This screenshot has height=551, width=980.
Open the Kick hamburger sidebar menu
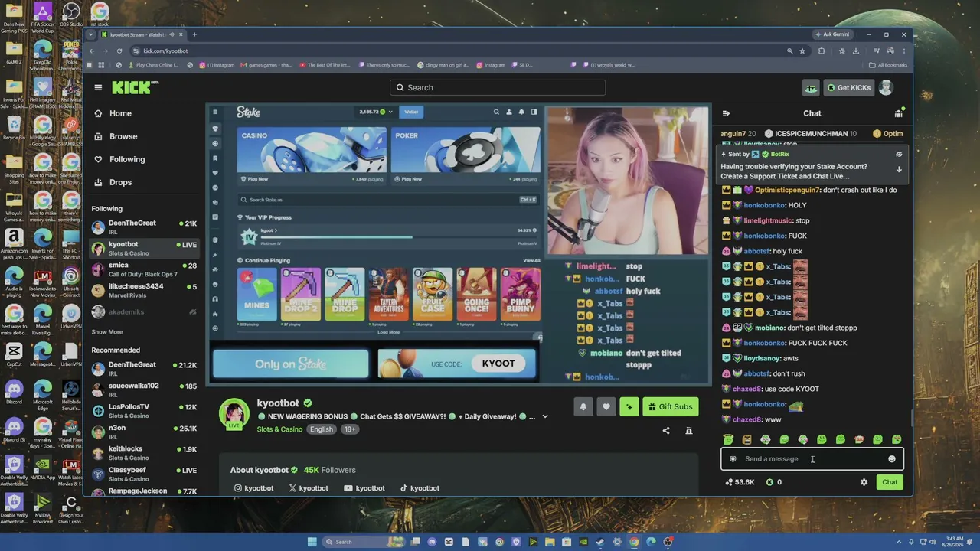98,87
